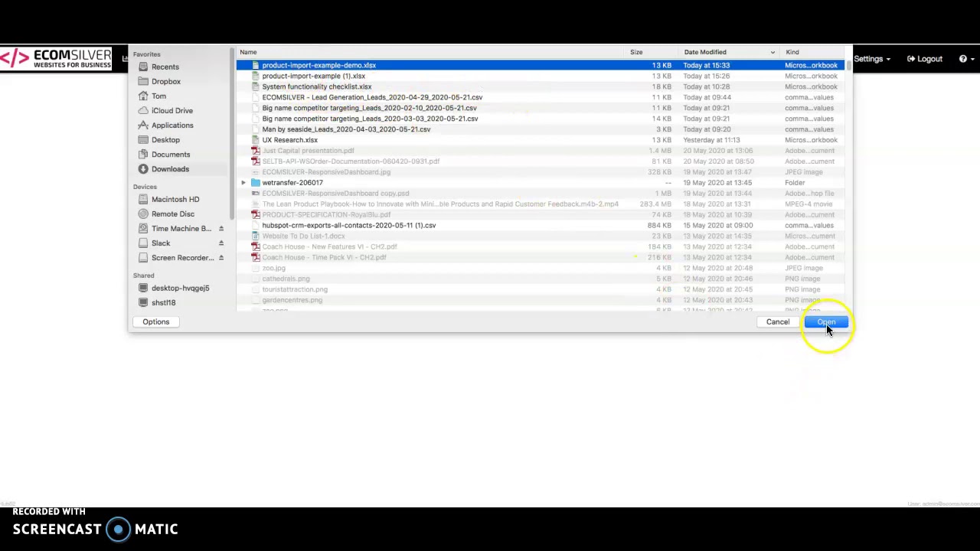The image size is (980, 551).
Task: Click Coach House - New Features pdf row
Action: (540, 247)
